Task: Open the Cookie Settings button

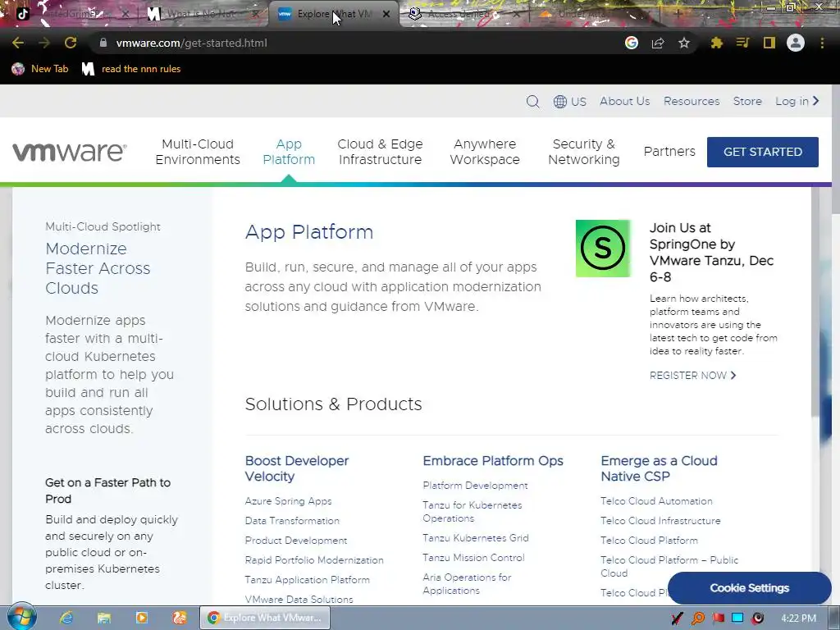Action: 750,588
